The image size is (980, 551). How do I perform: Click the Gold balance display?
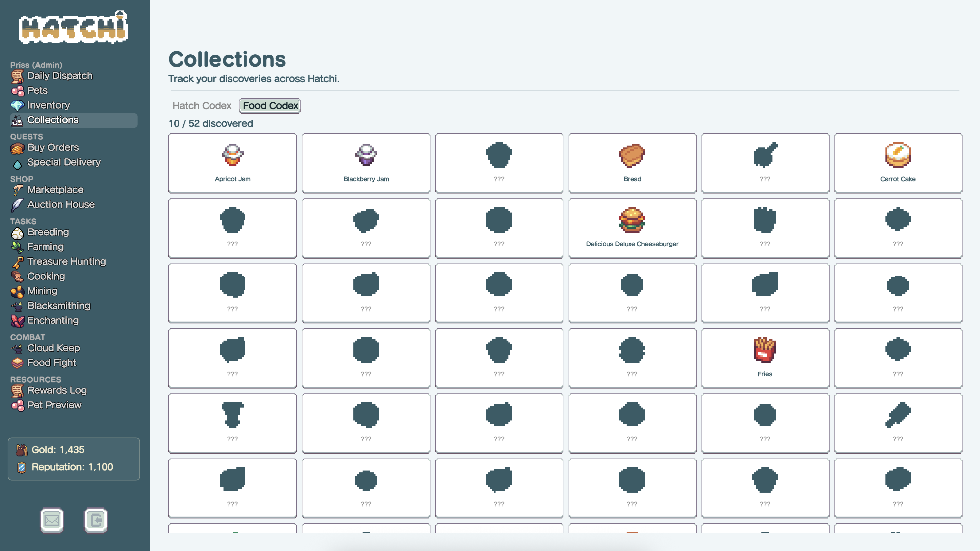coord(58,449)
